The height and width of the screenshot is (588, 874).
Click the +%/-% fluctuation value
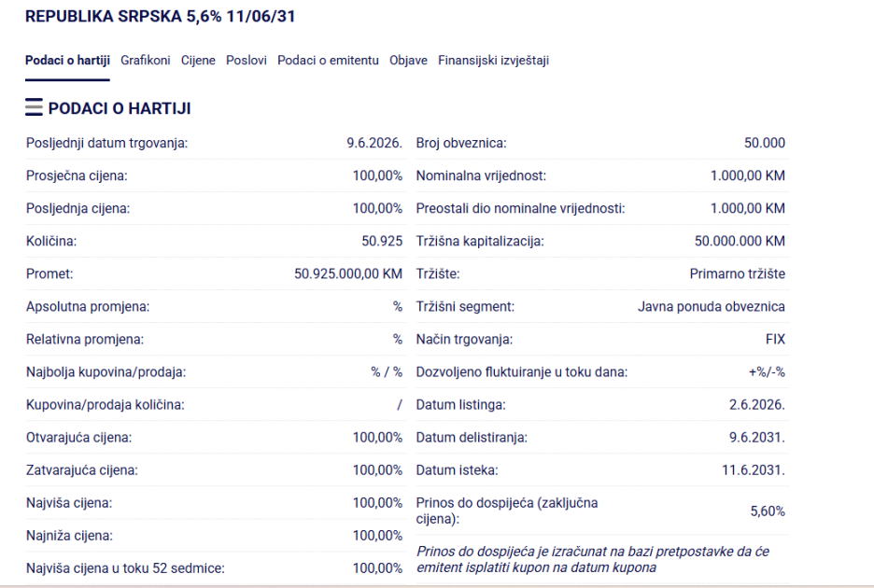click(767, 372)
